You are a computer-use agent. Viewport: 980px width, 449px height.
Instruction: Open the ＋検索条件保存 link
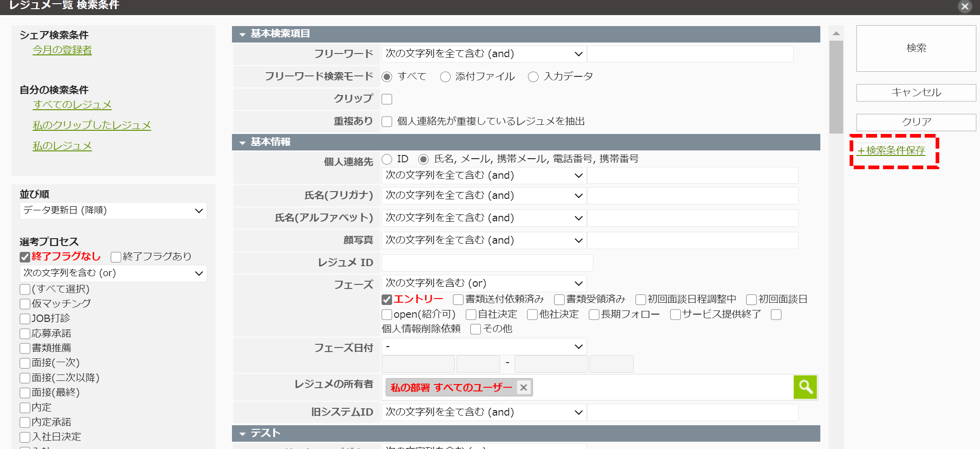pos(891,150)
